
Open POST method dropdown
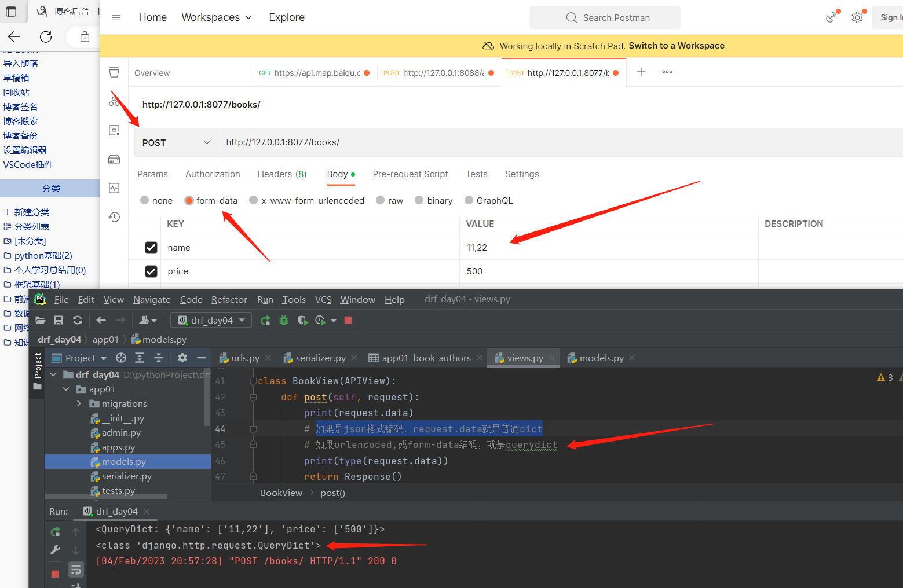176,142
